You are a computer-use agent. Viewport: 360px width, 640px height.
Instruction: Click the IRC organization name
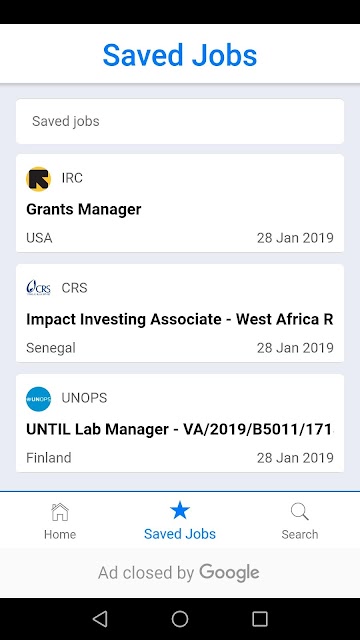tap(72, 178)
